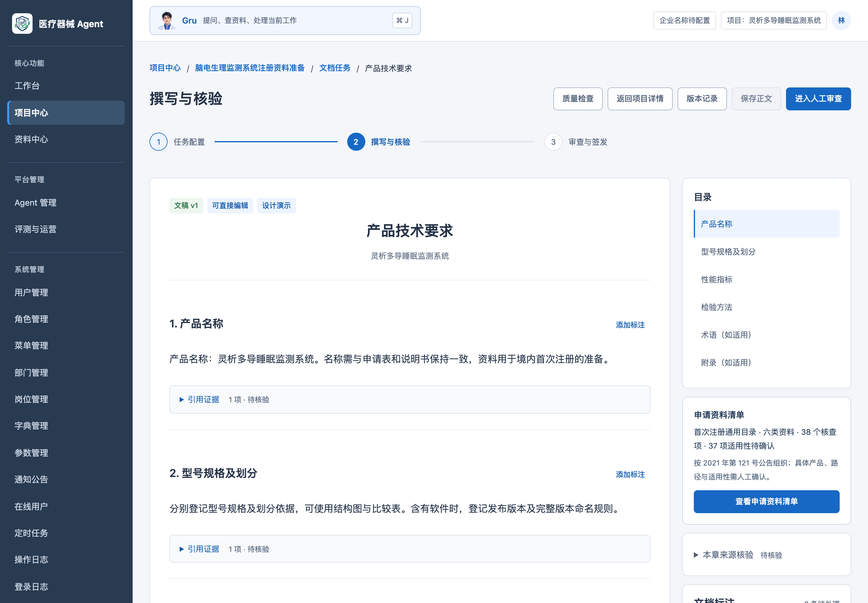Image resolution: width=868 pixels, height=603 pixels.
Task: Open 用户管理 in sidebar
Action: tap(66, 292)
